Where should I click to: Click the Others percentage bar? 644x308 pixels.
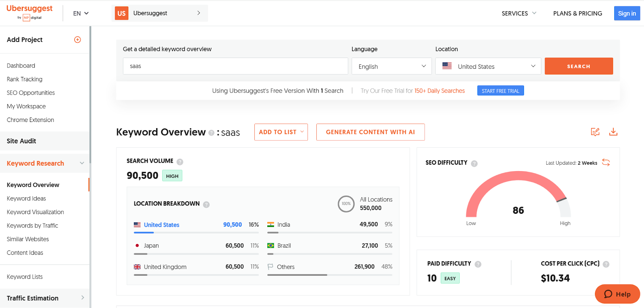tap(330, 275)
